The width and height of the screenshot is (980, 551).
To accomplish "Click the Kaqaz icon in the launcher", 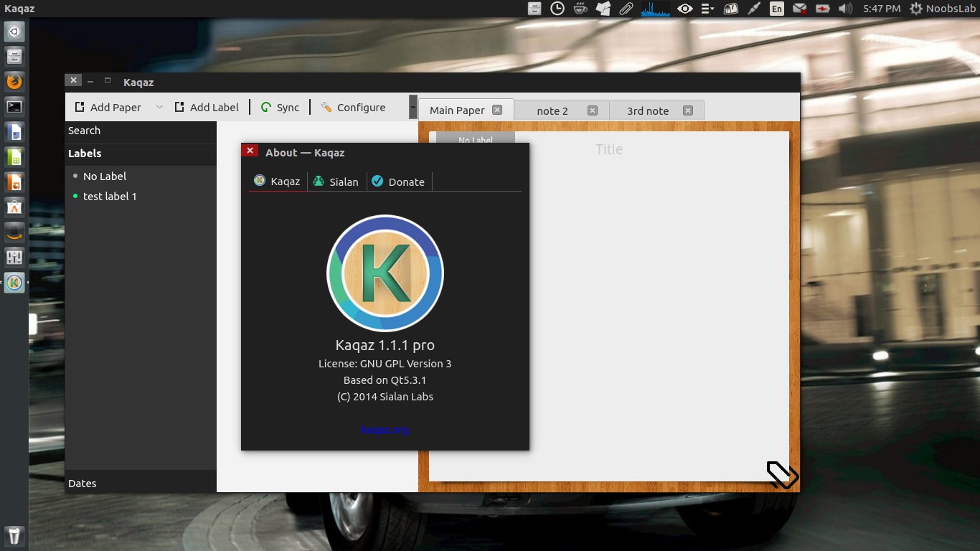I will click(15, 283).
